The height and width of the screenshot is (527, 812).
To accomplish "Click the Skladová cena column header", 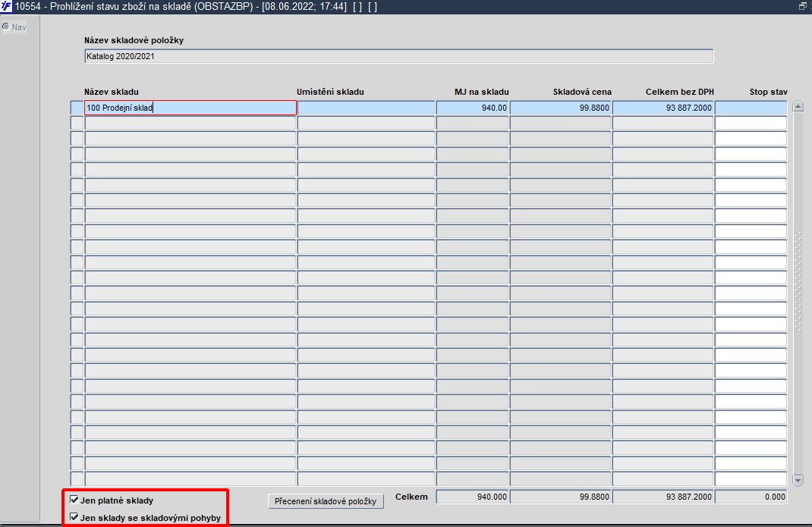I will [x=582, y=92].
